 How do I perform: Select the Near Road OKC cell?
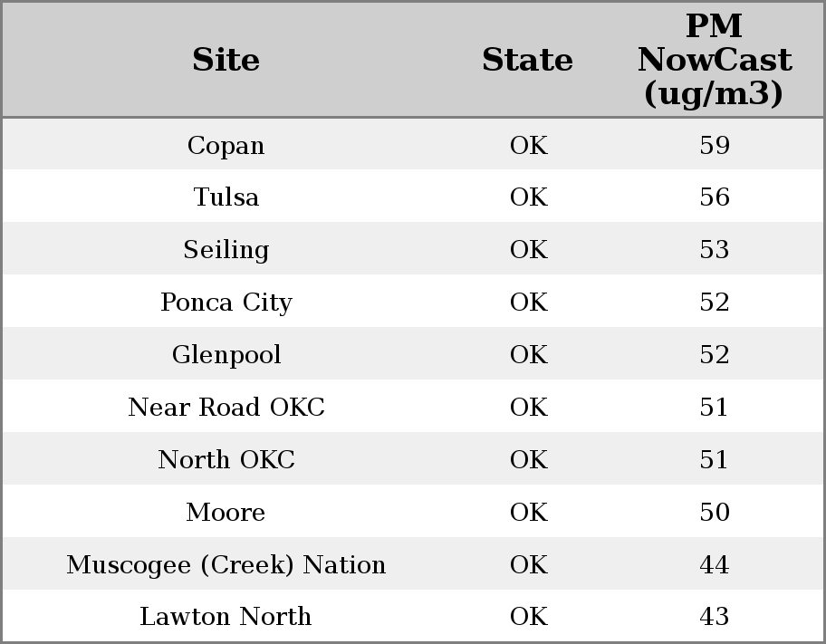tap(226, 408)
